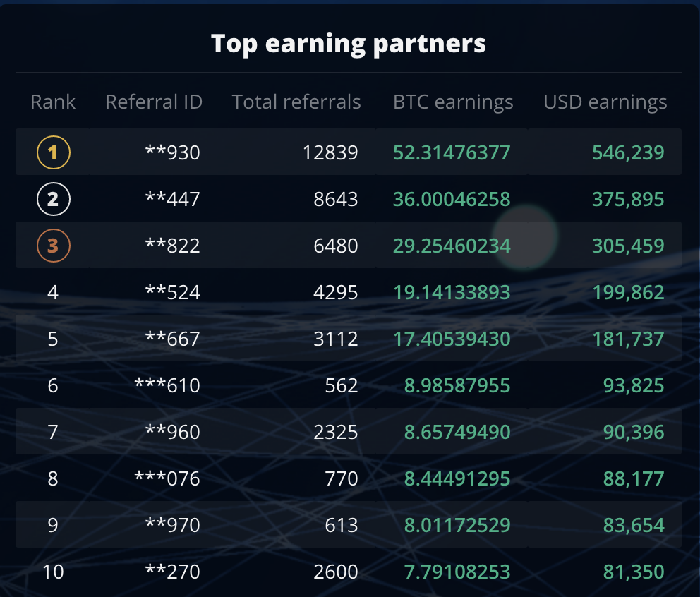Select the total referrals count 6480
The height and width of the screenshot is (597, 700).
337,246
